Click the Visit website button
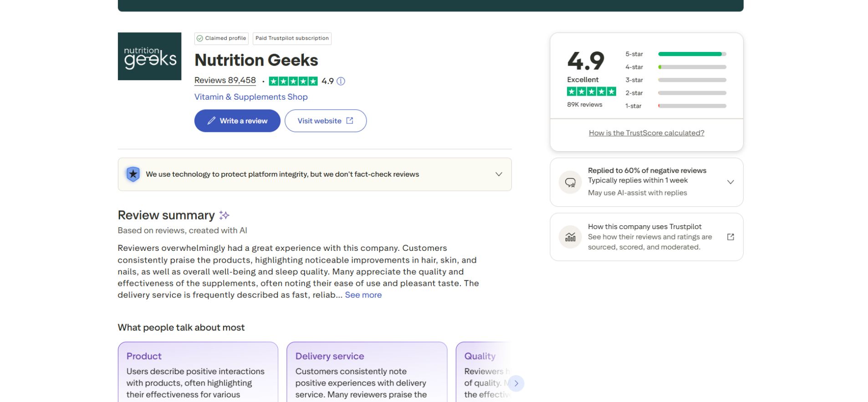Screen dimensions: 868x402 [x=326, y=121]
